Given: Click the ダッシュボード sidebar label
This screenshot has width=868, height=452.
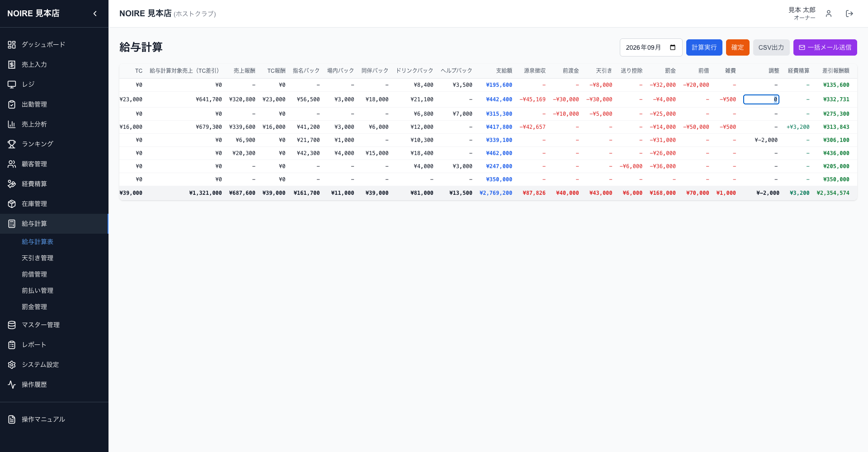Looking at the screenshot, I should 43,45.
